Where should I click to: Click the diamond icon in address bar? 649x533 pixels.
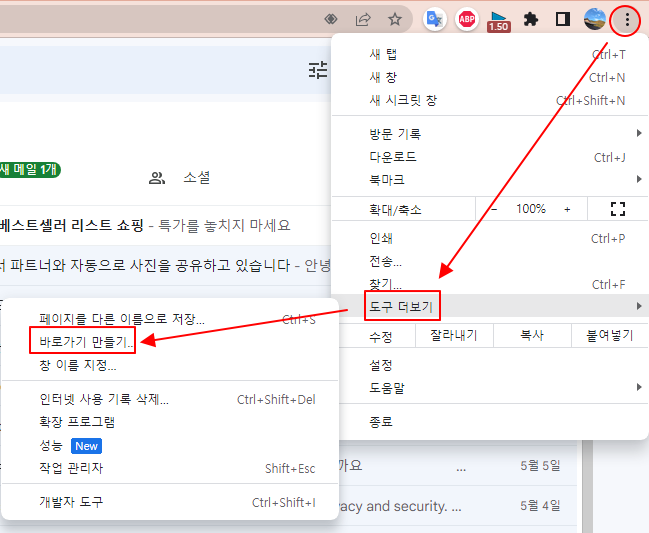tap(331, 19)
